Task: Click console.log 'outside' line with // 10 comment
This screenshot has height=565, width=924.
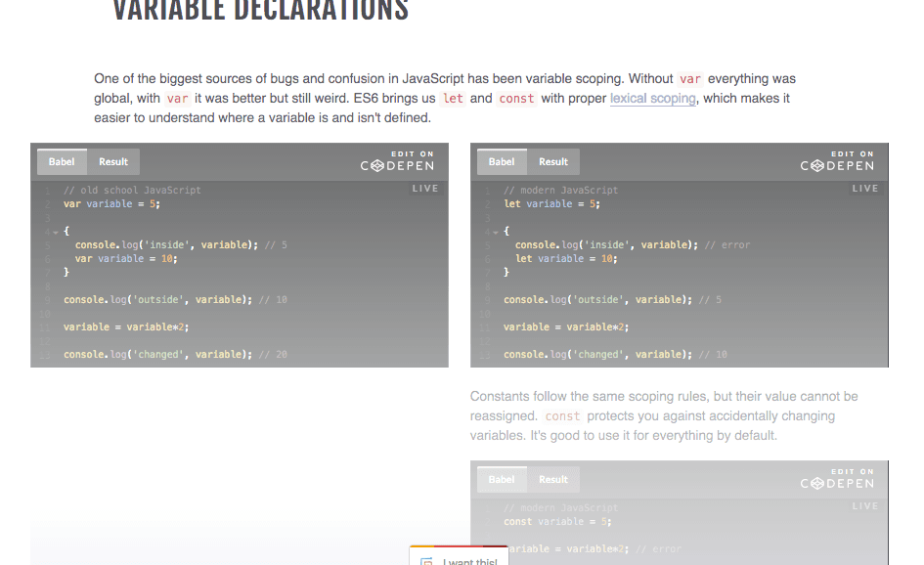Action: (175, 300)
